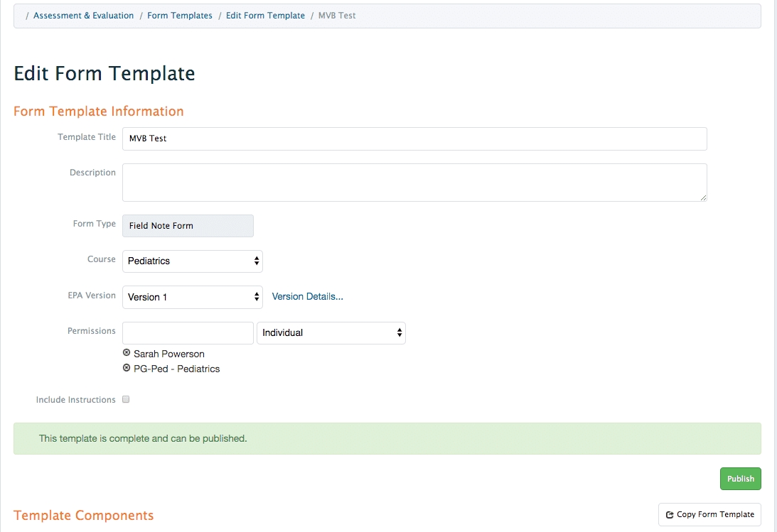The image size is (777, 532).
Task: Click Copy Form Template button
Action: click(x=709, y=514)
